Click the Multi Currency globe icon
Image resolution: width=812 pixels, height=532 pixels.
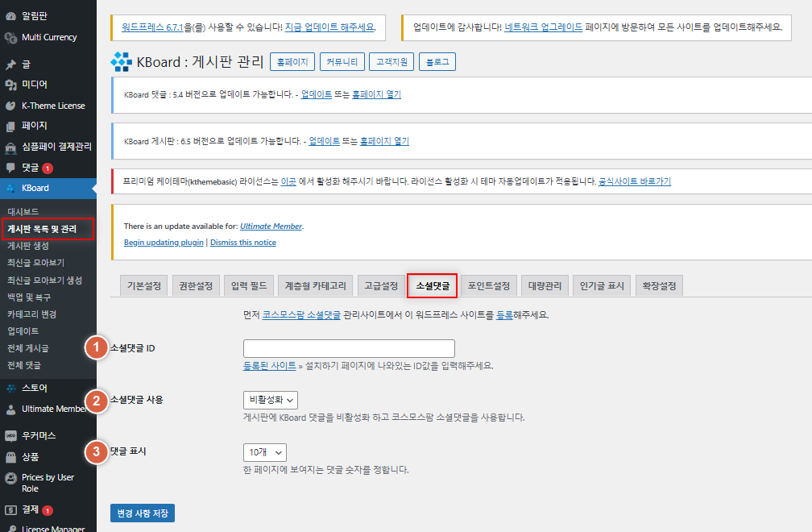[11, 37]
